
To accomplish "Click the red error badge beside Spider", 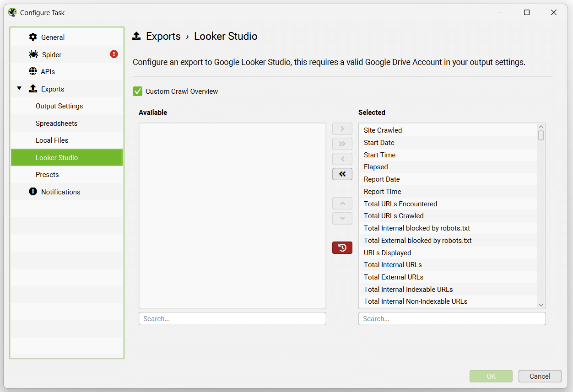I will (x=114, y=54).
